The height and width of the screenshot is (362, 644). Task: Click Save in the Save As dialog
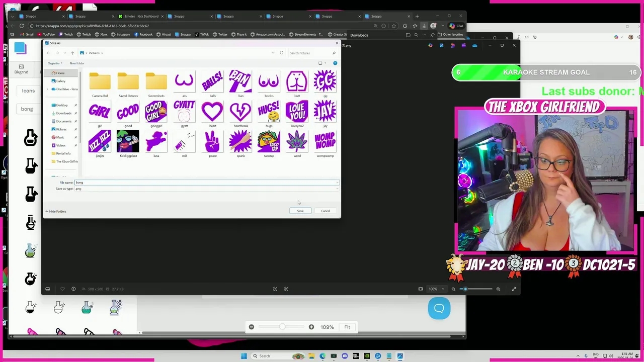coord(300,211)
